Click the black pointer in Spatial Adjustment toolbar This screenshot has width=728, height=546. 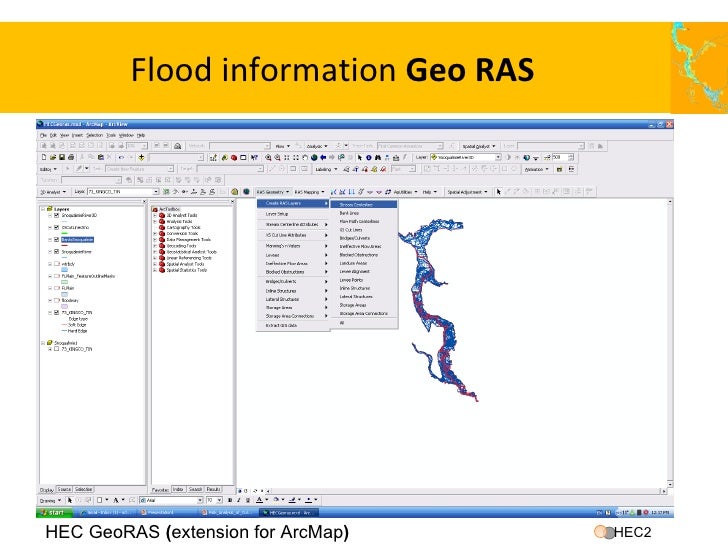(x=499, y=191)
